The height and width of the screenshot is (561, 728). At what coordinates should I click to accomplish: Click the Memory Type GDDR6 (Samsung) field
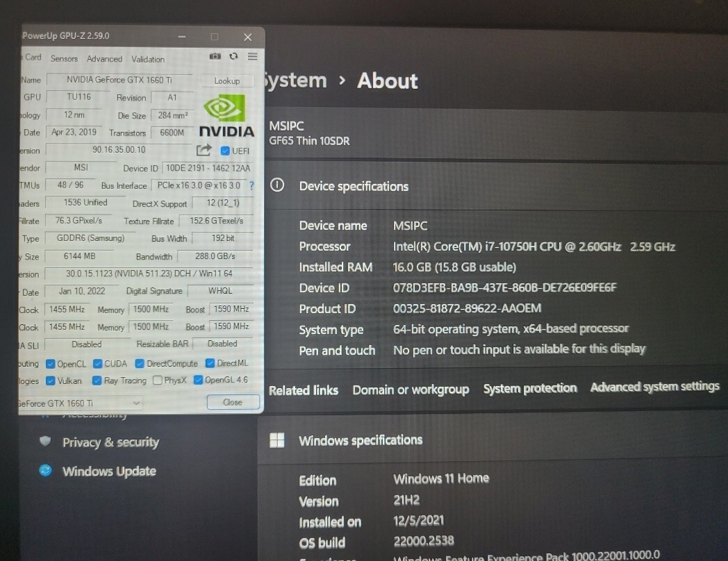tap(90, 238)
